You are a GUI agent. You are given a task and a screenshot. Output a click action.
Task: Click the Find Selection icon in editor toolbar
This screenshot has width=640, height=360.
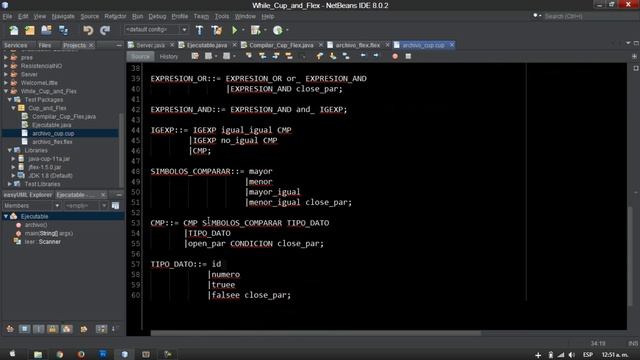tap(249, 56)
